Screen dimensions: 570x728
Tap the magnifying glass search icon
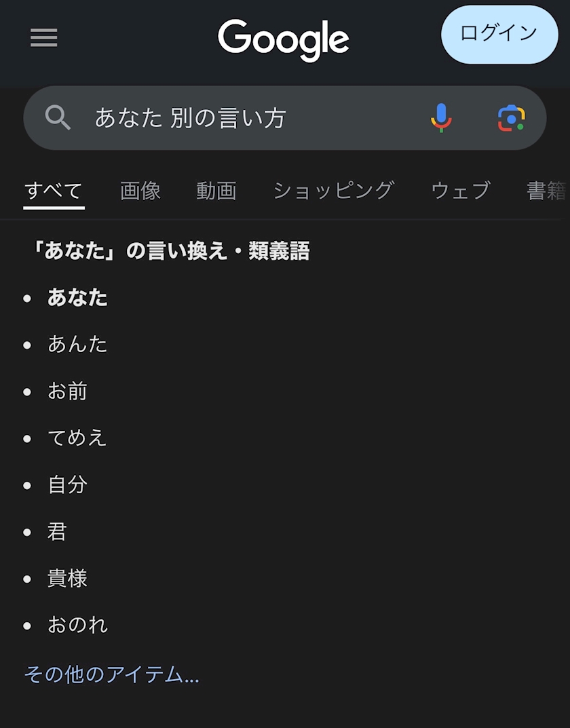tap(58, 118)
